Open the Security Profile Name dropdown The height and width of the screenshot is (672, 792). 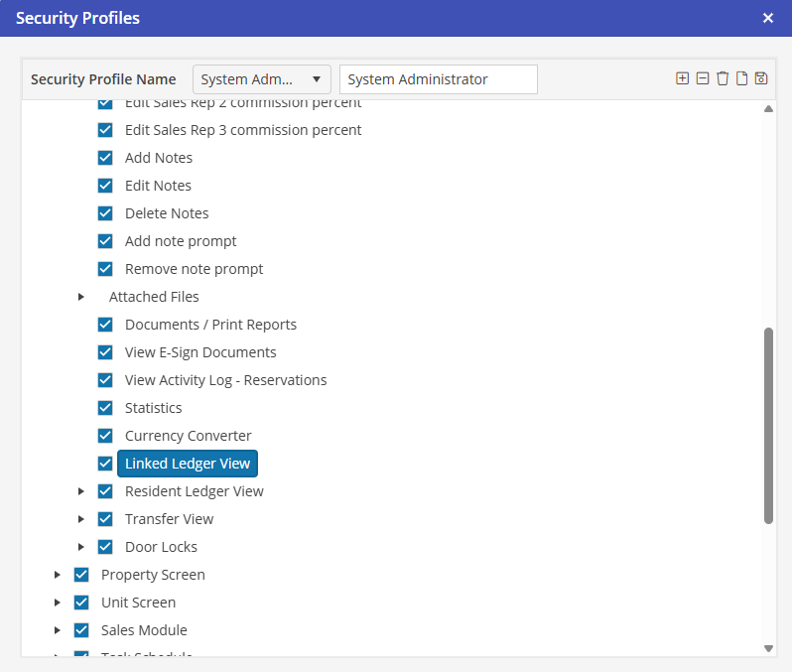coord(262,79)
